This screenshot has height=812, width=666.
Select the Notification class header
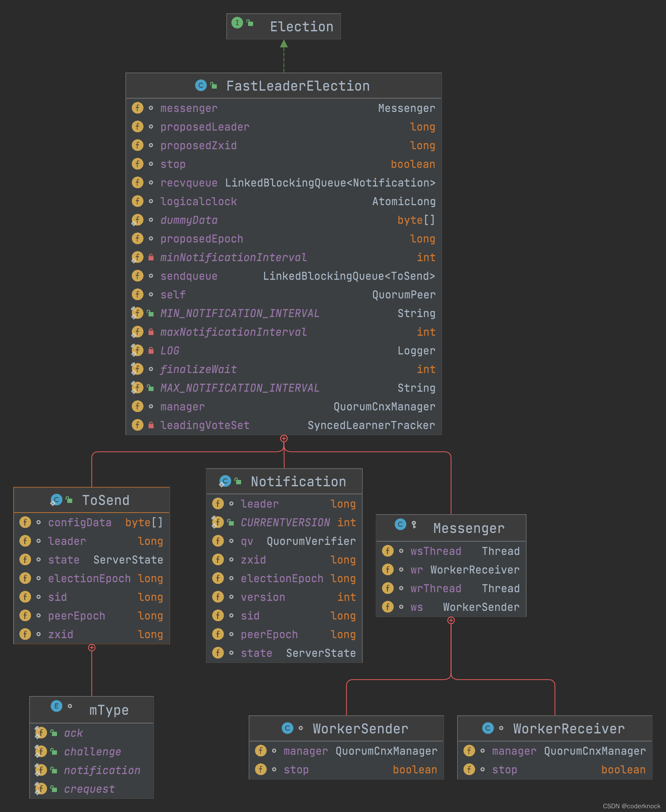click(298, 482)
